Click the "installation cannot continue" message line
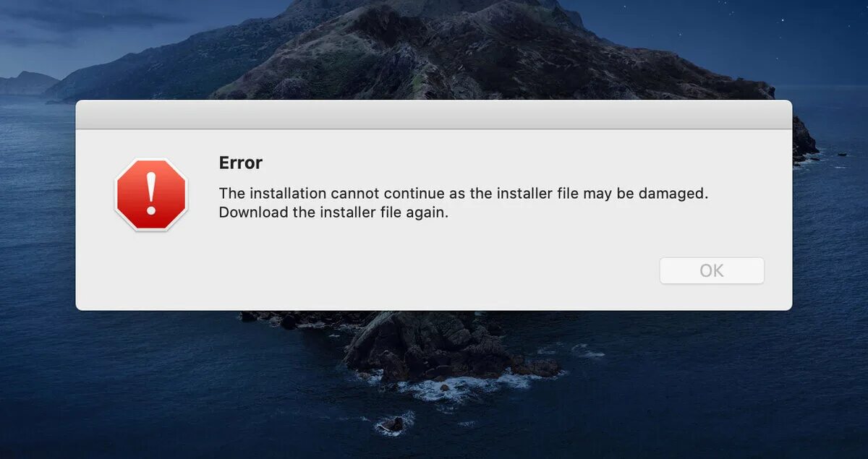868x459 pixels. pos(462,194)
